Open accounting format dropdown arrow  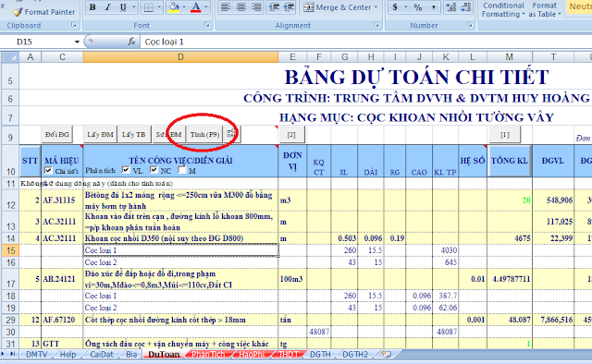click(406, 7)
